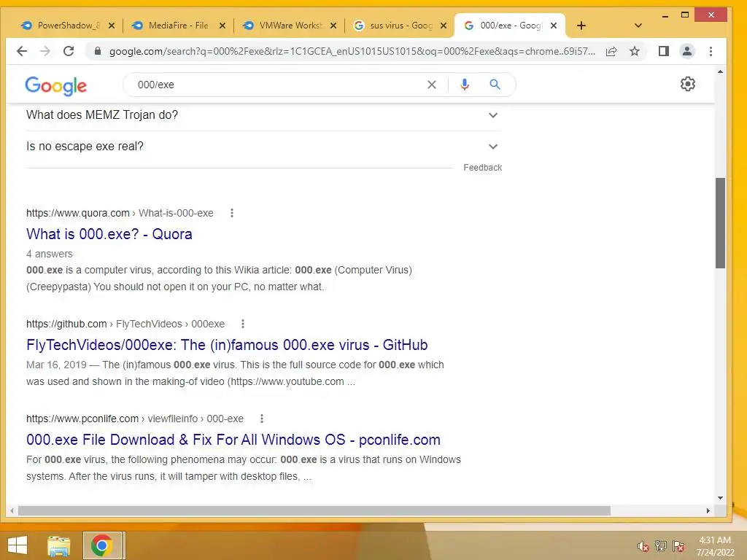This screenshot has width=747, height=560.
Task: Click the muted volume tray icon
Action: (x=643, y=546)
